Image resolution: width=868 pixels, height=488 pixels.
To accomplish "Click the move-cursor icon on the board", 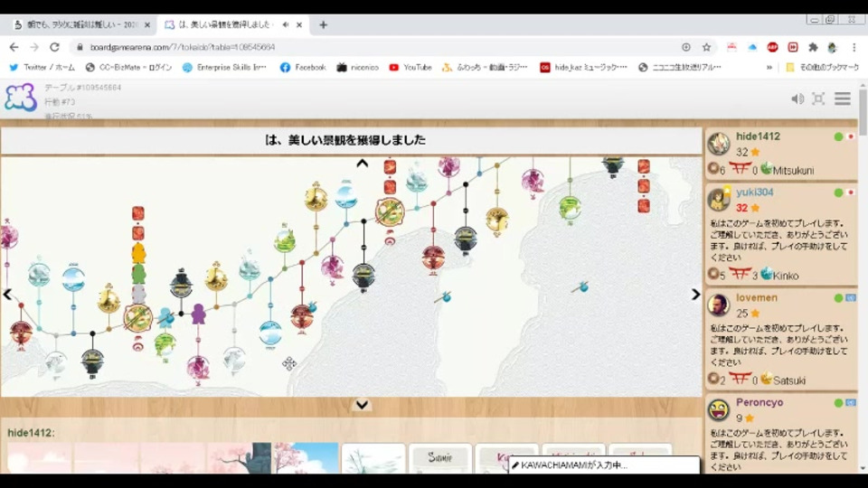I will 289,363.
